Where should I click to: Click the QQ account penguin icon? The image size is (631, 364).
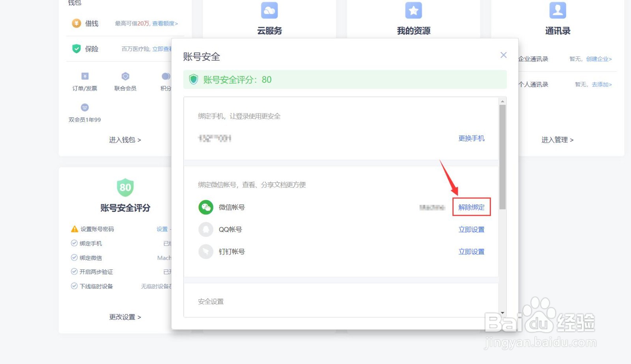tap(205, 229)
